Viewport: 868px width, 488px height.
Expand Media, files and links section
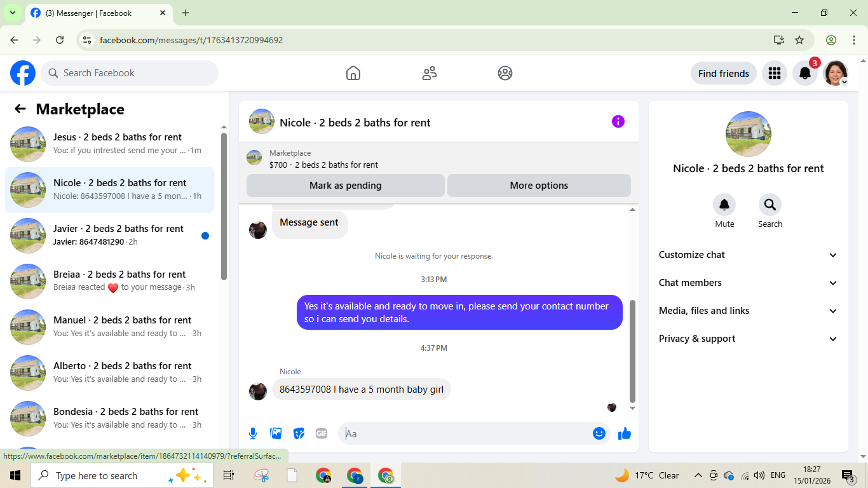pos(749,311)
